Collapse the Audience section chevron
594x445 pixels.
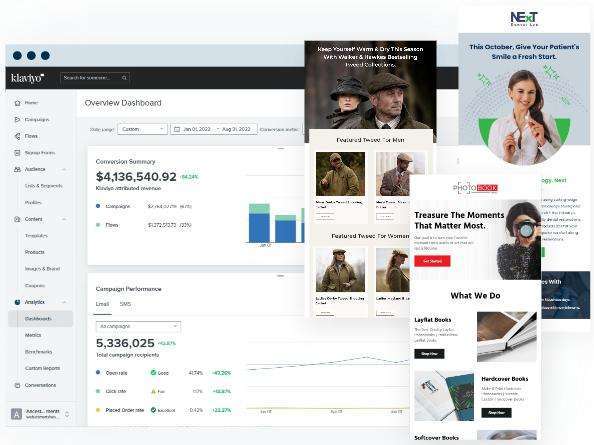point(64,169)
